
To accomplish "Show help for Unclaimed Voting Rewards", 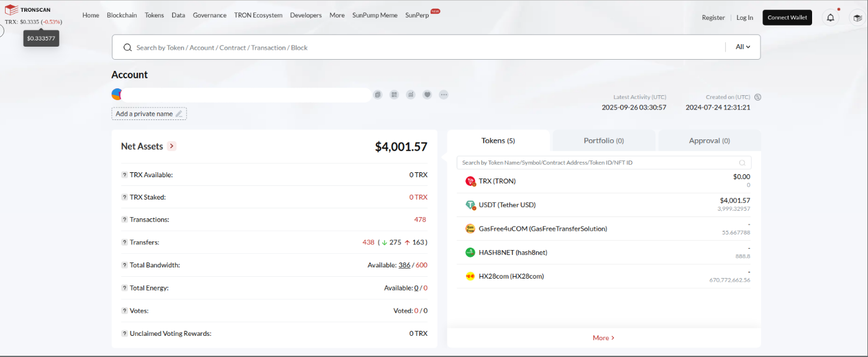I will point(124,333).
